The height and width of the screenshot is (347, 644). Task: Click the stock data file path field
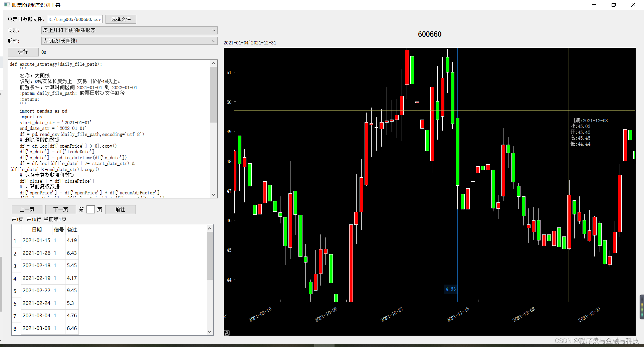click(x=75, y=19)
